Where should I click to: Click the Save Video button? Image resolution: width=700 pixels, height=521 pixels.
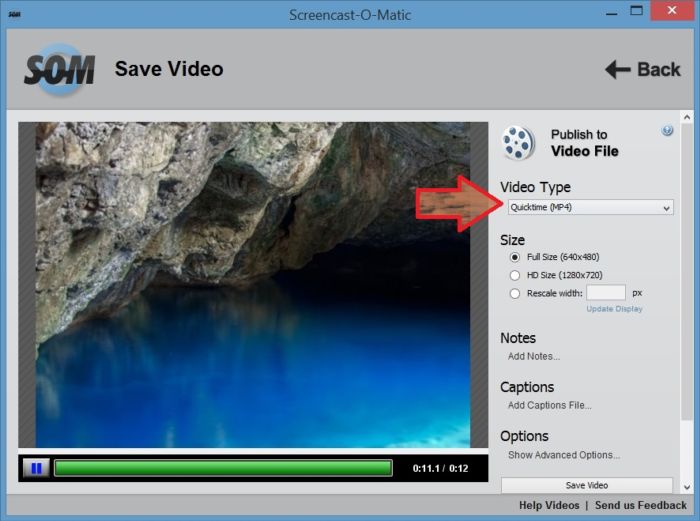pos(587,485)
